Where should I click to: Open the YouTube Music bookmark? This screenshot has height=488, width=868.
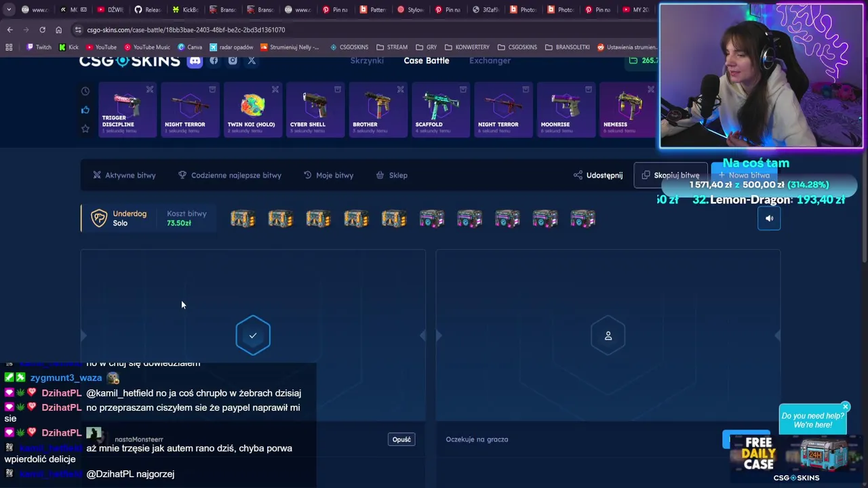(146, 47)
